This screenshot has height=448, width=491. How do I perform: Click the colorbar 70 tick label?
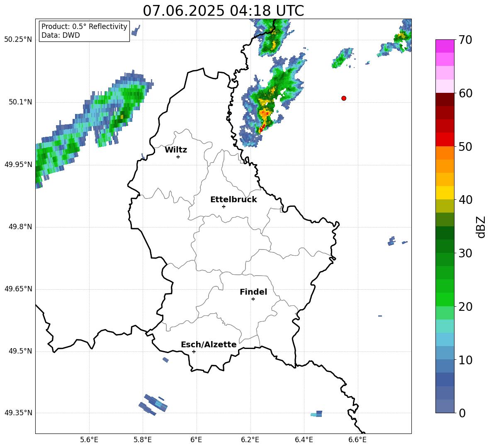pos(465,40)
